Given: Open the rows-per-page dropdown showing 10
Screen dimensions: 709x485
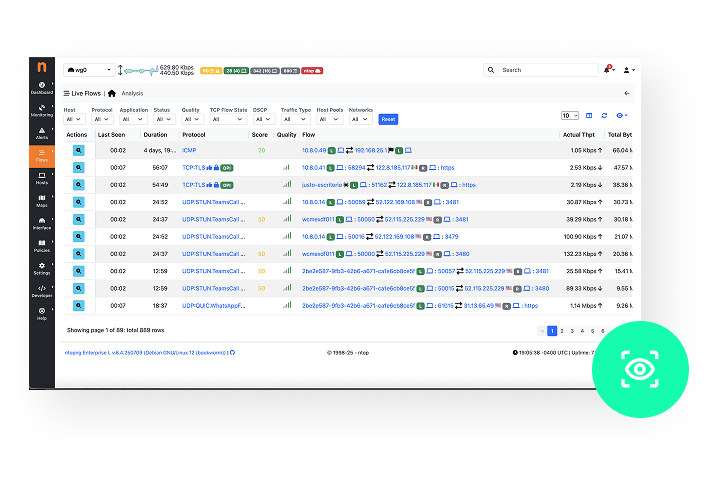Looking at the screenshot, I should click(x=569, y=116).
